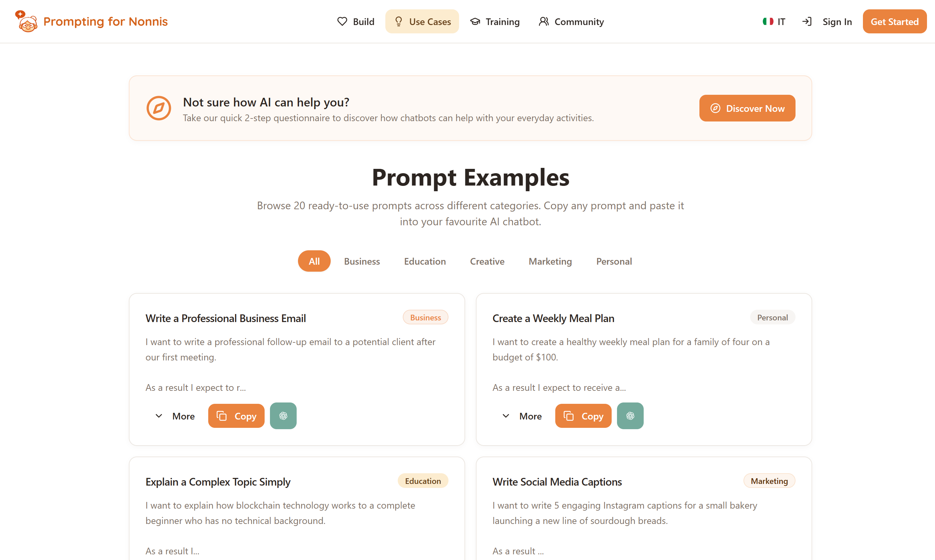Screen dimensions: 935x560
Task: Navigate to the Community page
Action: click(571, 21)
